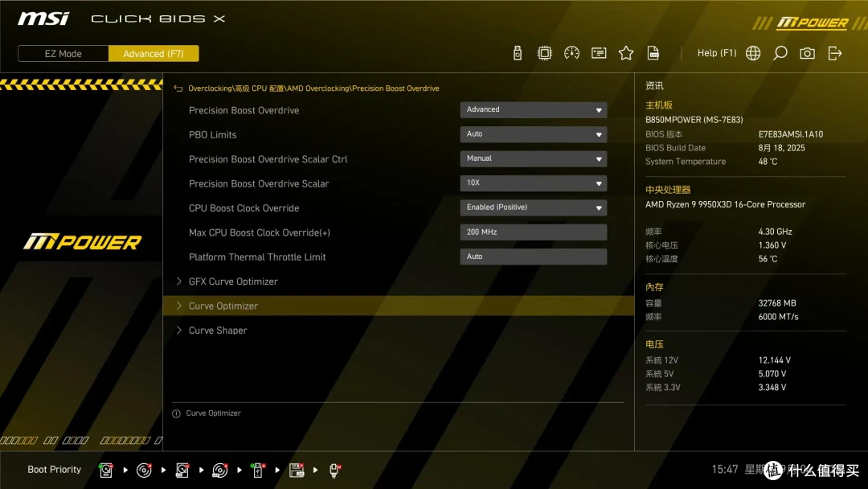Open Help (F1)
Viewport: 868px width, 489px height.
pos(717,53)
